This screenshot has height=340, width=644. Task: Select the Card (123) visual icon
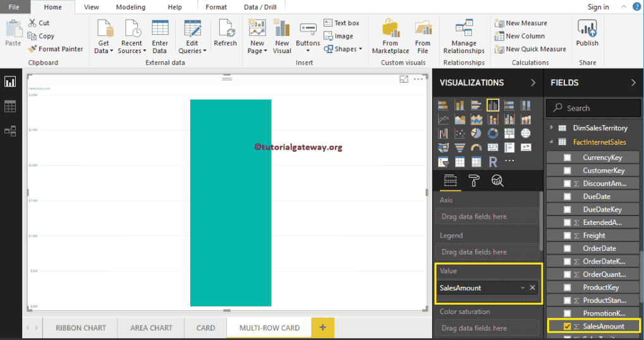coord(493,147)
